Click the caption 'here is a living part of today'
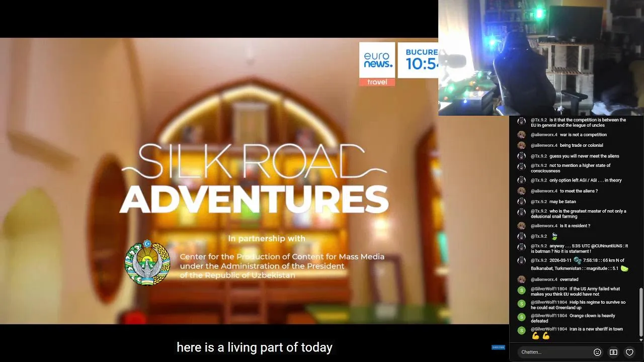The image size is (644, 362). (x=255, y=347)
